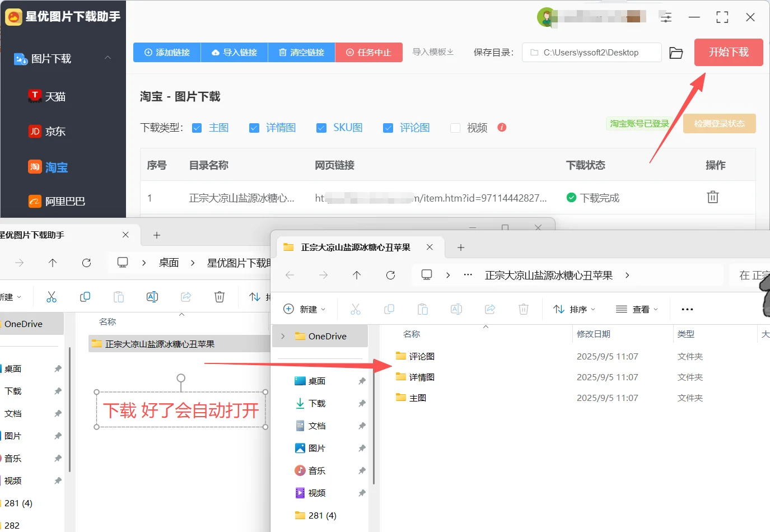The height and width of the screenshot is (532, 770).
Task: Delete the download task using the trash icon
Action: coord(712,197)
